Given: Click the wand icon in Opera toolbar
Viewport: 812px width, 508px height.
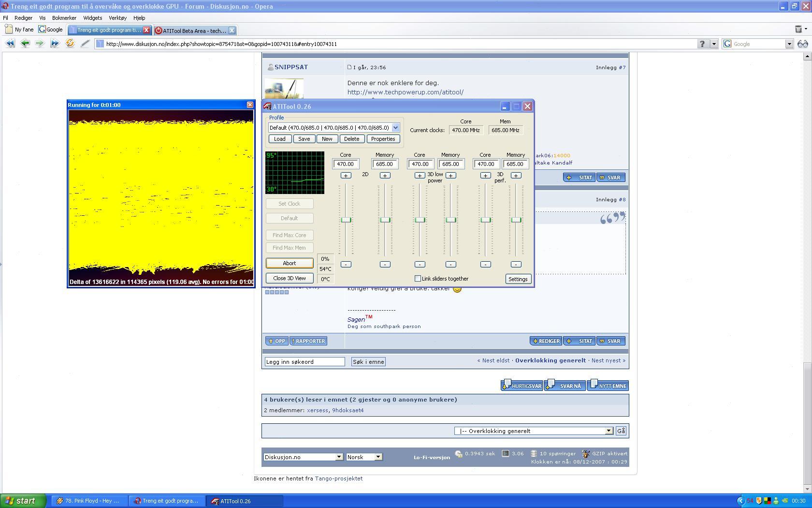Looking at the screenshot, I should 85,44.
